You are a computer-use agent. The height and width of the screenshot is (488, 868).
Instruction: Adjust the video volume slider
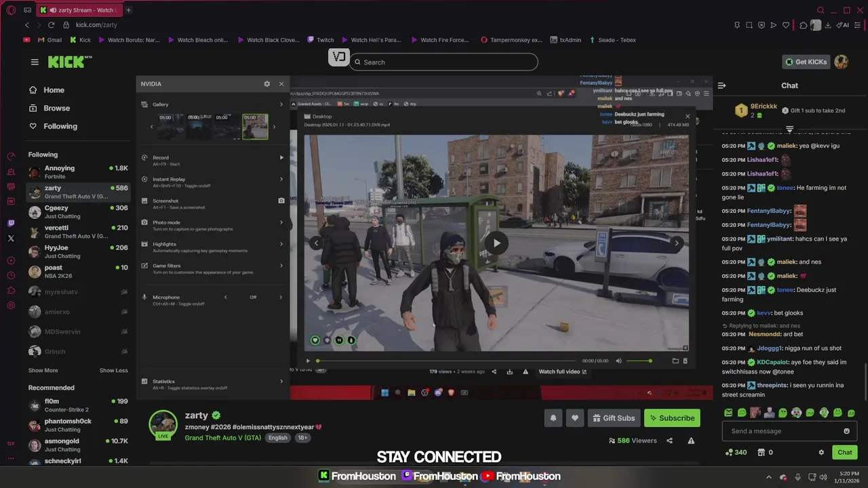(x=639, y=361)
